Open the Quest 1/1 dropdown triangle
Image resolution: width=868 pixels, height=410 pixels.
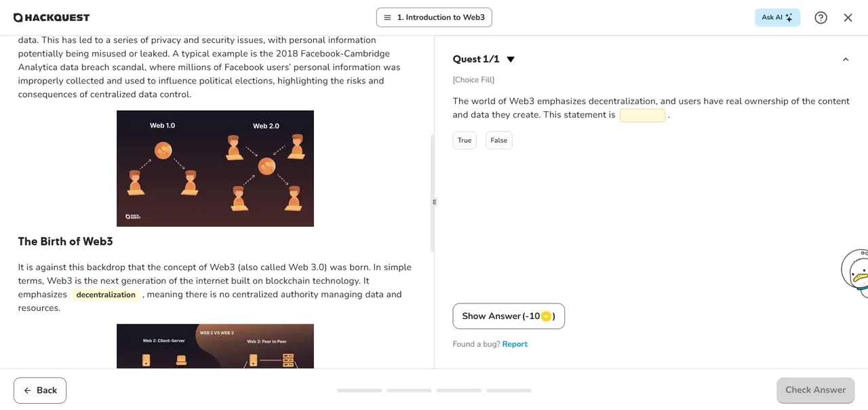tap(511, 60)
